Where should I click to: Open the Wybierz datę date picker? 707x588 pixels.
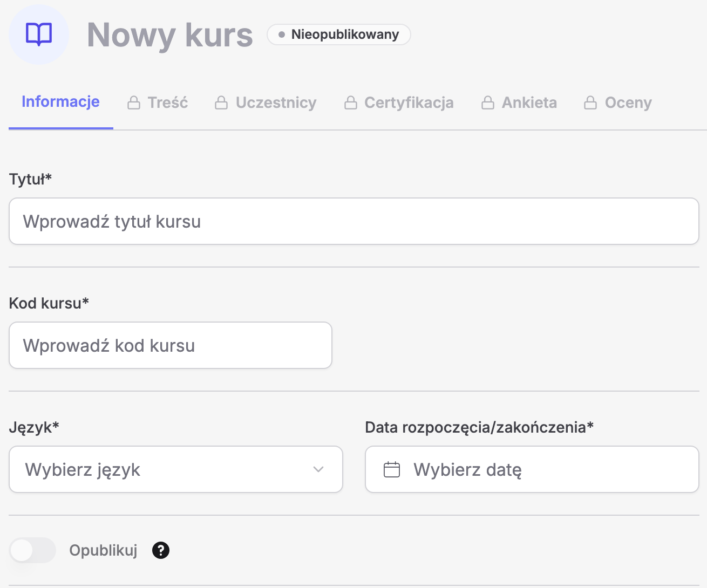[532, 469]
